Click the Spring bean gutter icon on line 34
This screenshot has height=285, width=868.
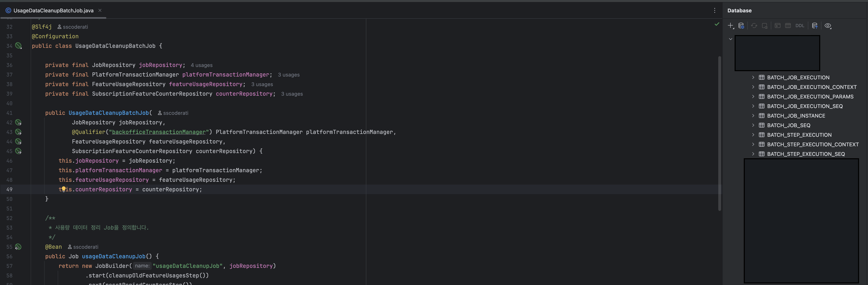(18, 45)
